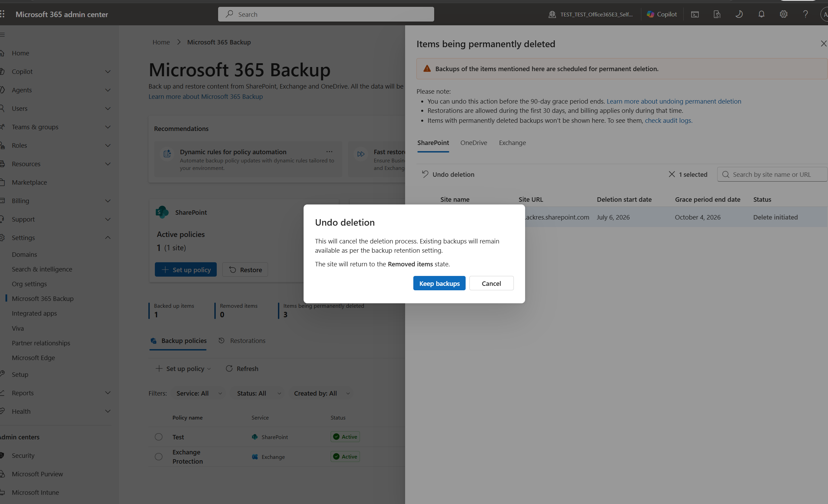The height and width of the screenshot is (504, 828).
Task: Open the check audit logs link
Action: 669,120
